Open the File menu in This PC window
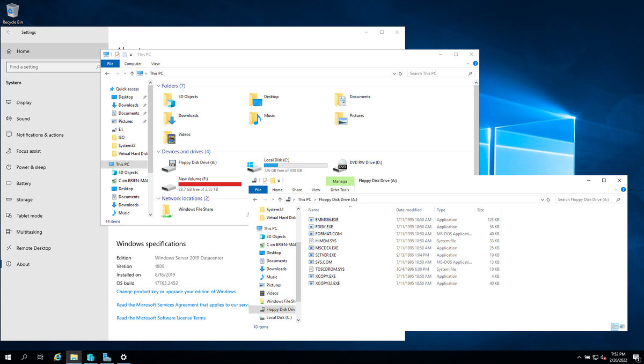 click(x=110, y=64)
